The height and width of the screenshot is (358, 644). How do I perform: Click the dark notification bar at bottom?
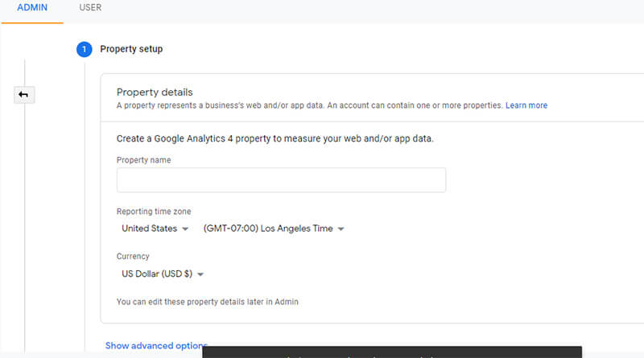pyautogui.click(x=392, y=352)
